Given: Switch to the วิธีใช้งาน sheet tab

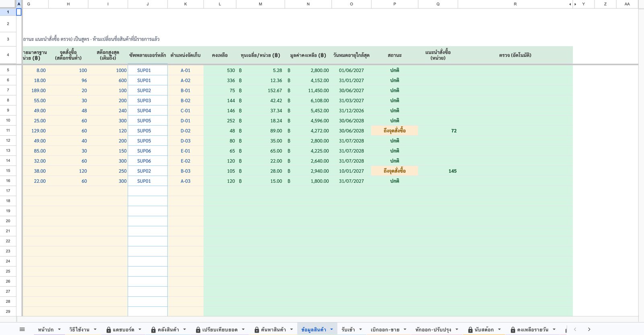Looking at the screenshot, I should point(79,329).
